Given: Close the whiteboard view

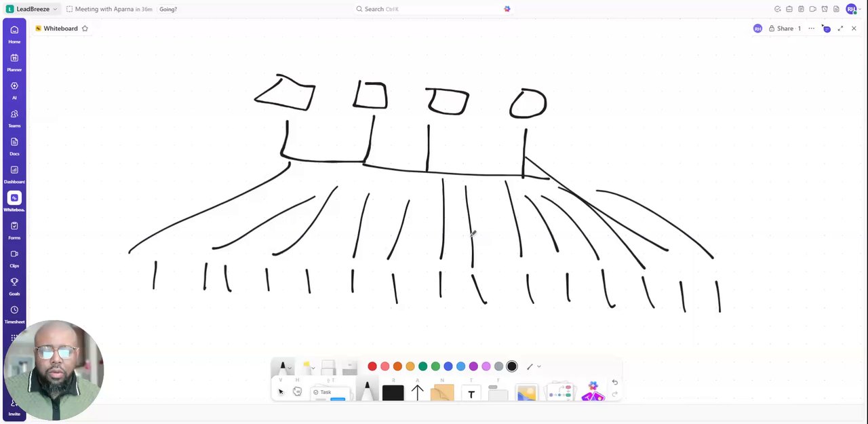Looking at the screenshot, I should 854,28.
